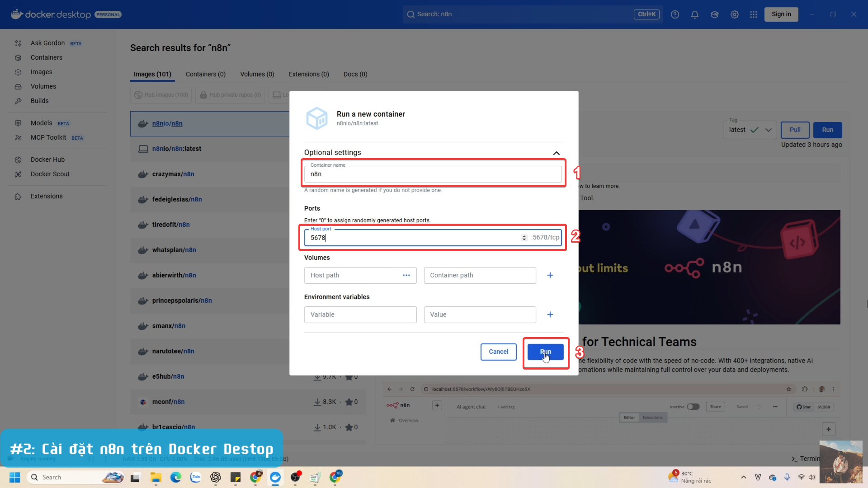Viewport: 868px width, 488px height.
Task: Open the Windows Start menu
Action: [x=15, y=477]
